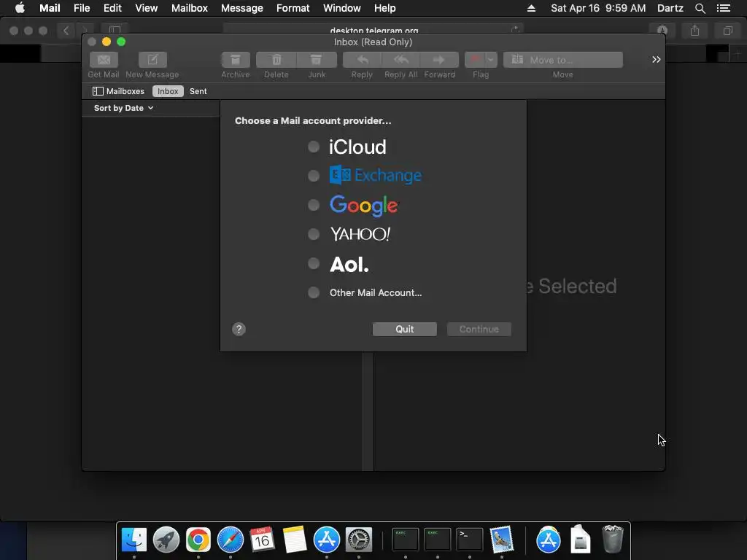747x560 pixels.
Task: Open the Help menu
Action: click(x=384, y=8)
